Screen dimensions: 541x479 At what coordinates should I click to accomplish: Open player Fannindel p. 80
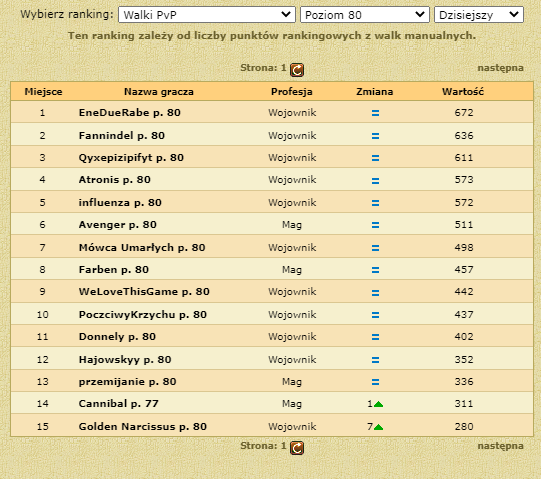[122, 135]
